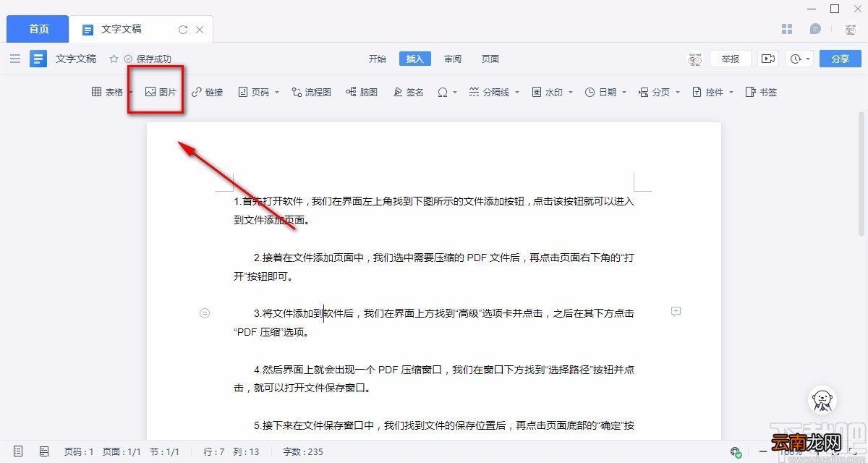This screenshot has height=463, width=868.
Task: Insert a hyperlink with 链接
Action: (x=207, y=93)
